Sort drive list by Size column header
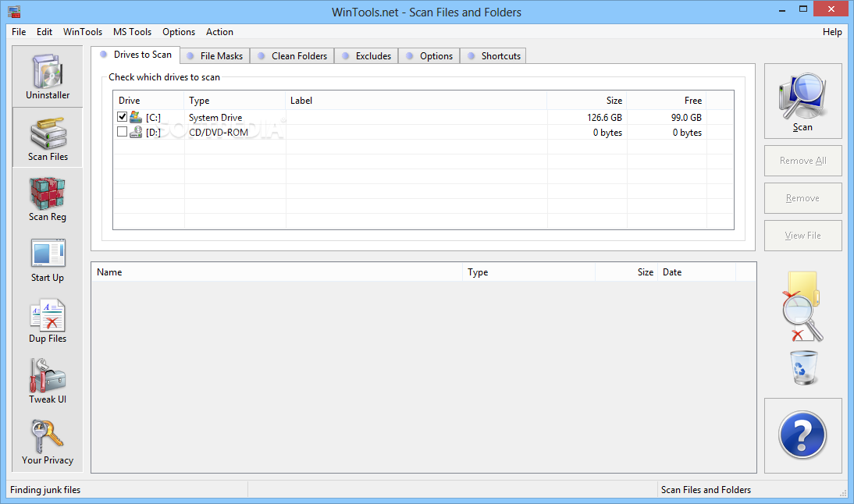The width and height of the screenshot is (854, 504). tap(586, 100)
